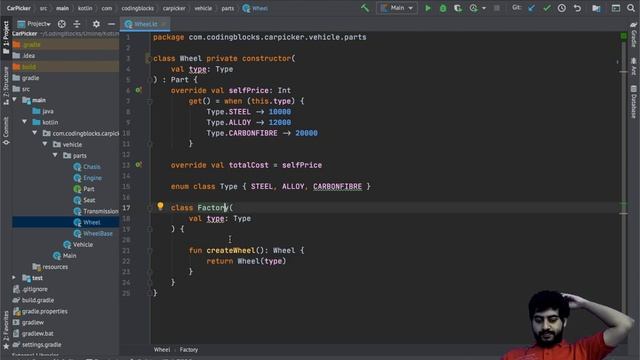640x360 pixels.
Task: Click the codingblocks breadcrumb in navigation bar
Action: 138,8
